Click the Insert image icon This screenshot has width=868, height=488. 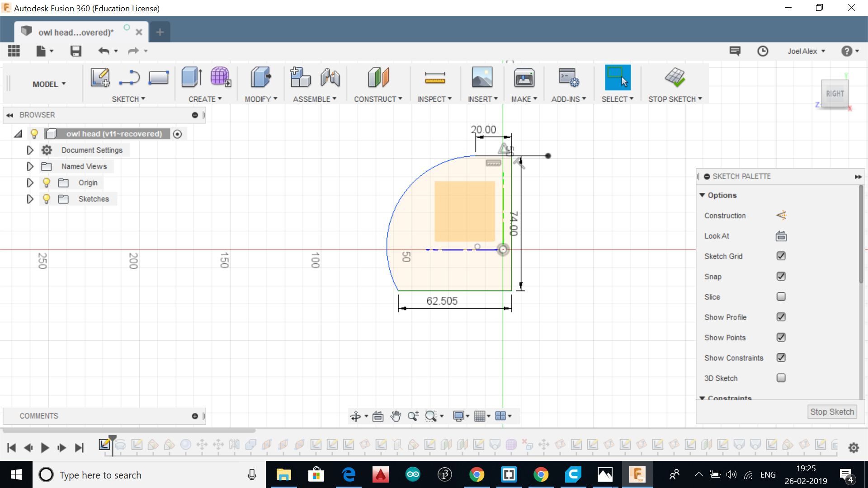click(x=482, y=77)
